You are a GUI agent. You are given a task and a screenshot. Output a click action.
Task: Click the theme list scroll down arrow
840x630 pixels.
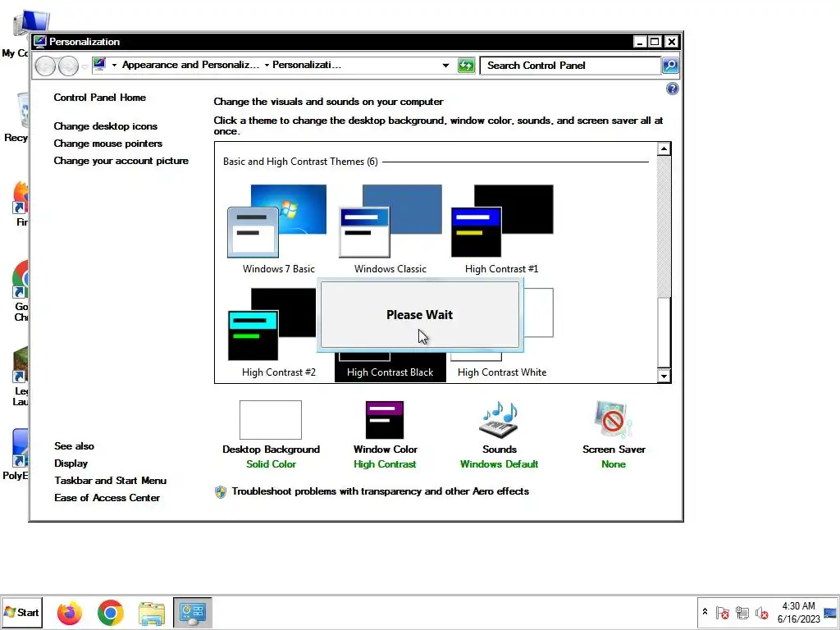point(664,376)
